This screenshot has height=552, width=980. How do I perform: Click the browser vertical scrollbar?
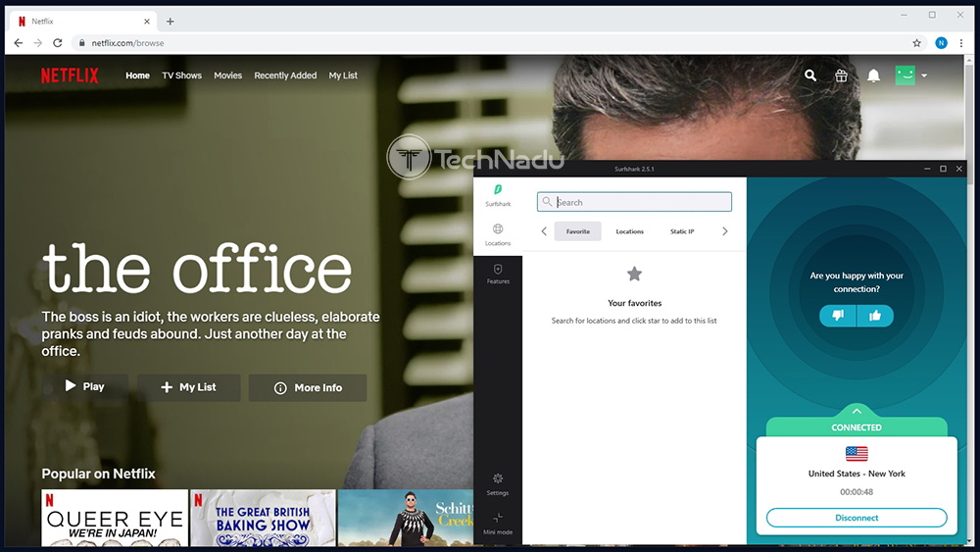point(969,125)
